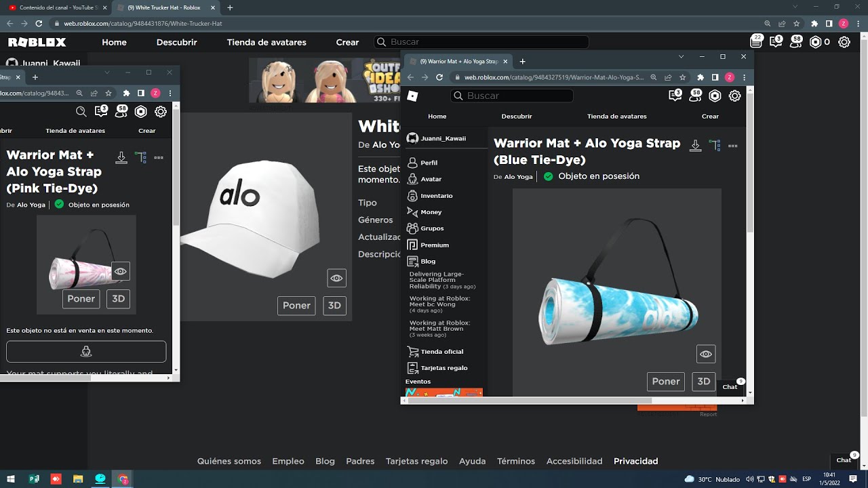Click search magnifier icon in Pink Tie-Dye window

(81, 112)
